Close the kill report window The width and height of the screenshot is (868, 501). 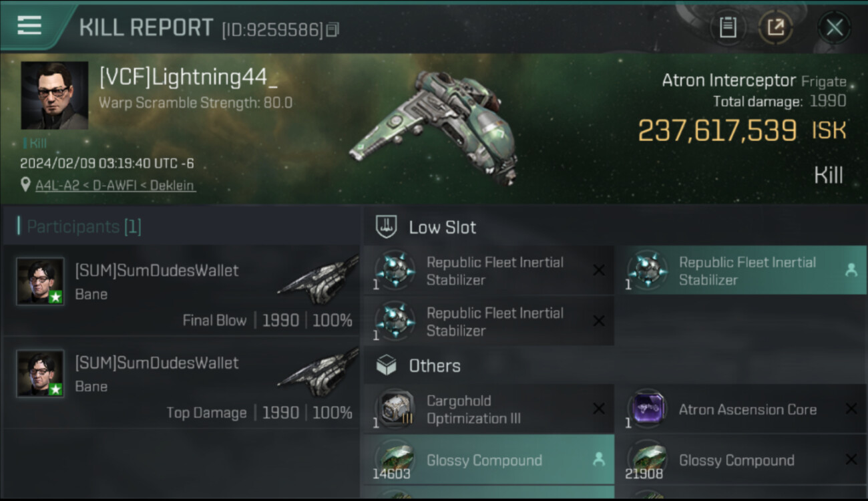tap(834, 27)
